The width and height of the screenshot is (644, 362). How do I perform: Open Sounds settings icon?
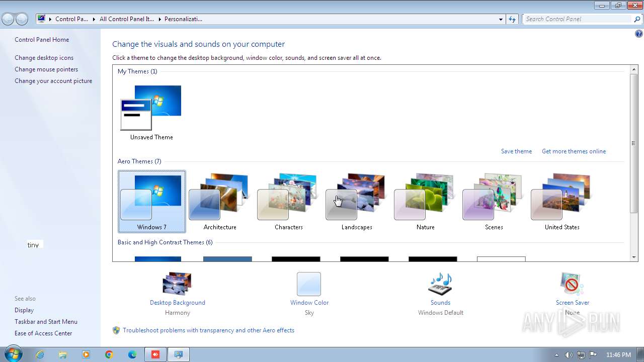(440, 284)
